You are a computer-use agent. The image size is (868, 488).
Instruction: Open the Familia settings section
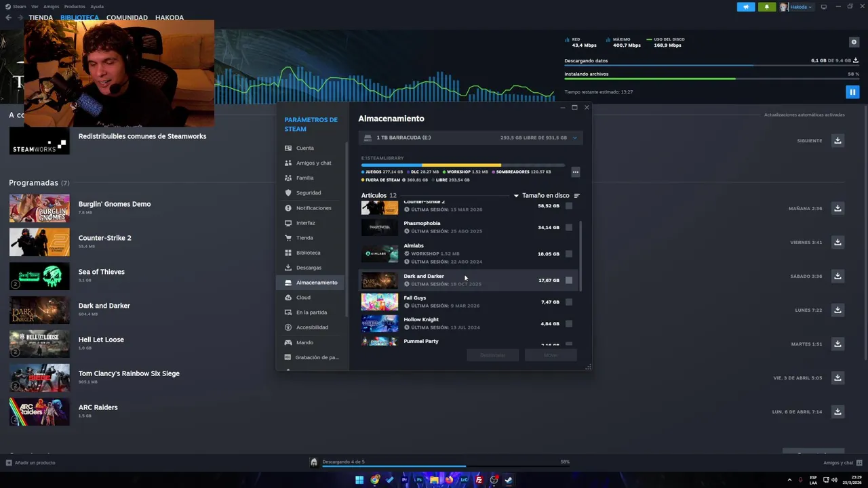point(311,178)
